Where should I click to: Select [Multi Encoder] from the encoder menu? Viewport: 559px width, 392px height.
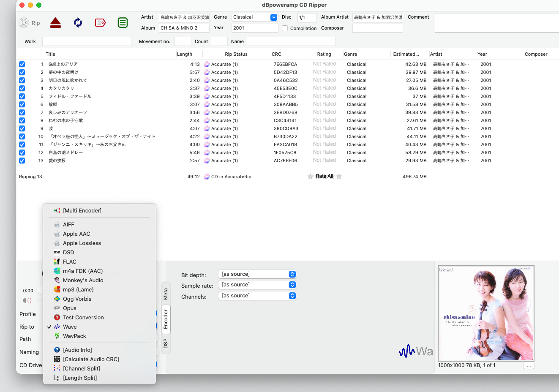point(100,210)
